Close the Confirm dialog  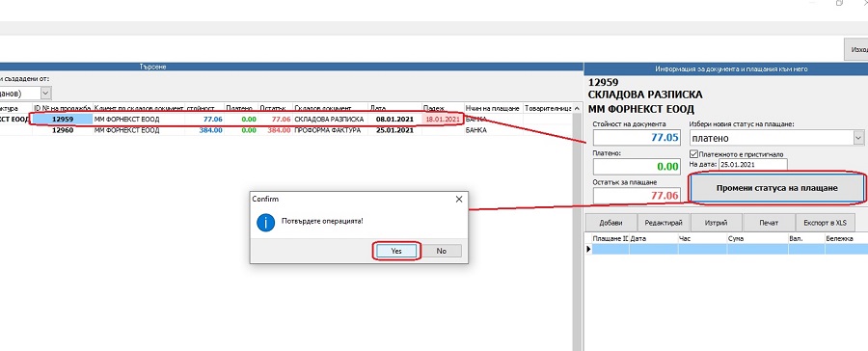458,199
